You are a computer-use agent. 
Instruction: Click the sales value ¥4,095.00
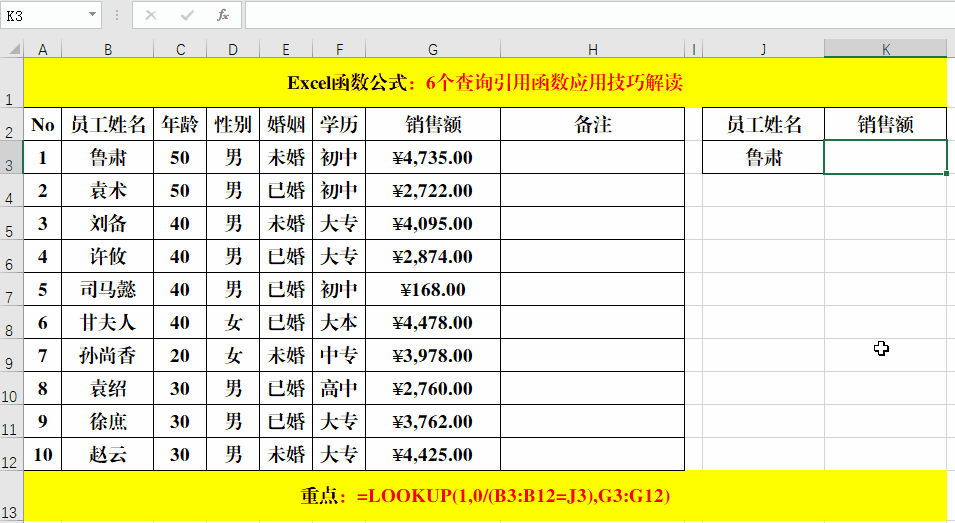tap(433, 223)
